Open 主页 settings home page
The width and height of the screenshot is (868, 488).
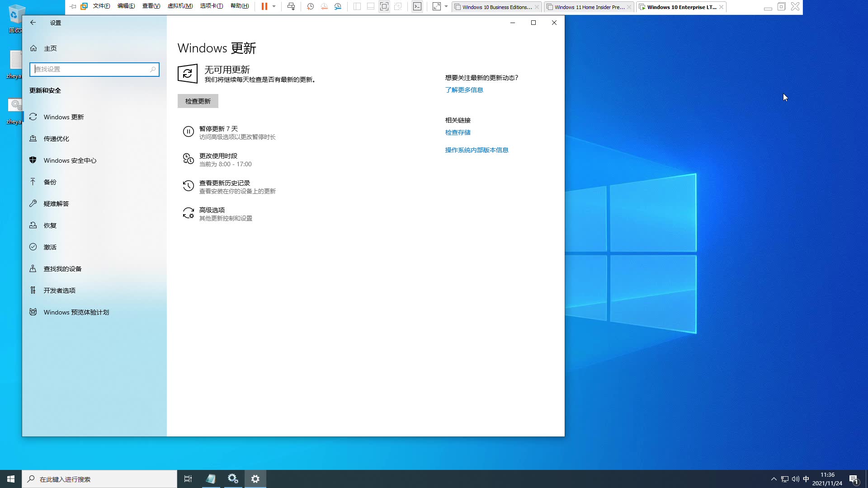[x=50, y=48]
